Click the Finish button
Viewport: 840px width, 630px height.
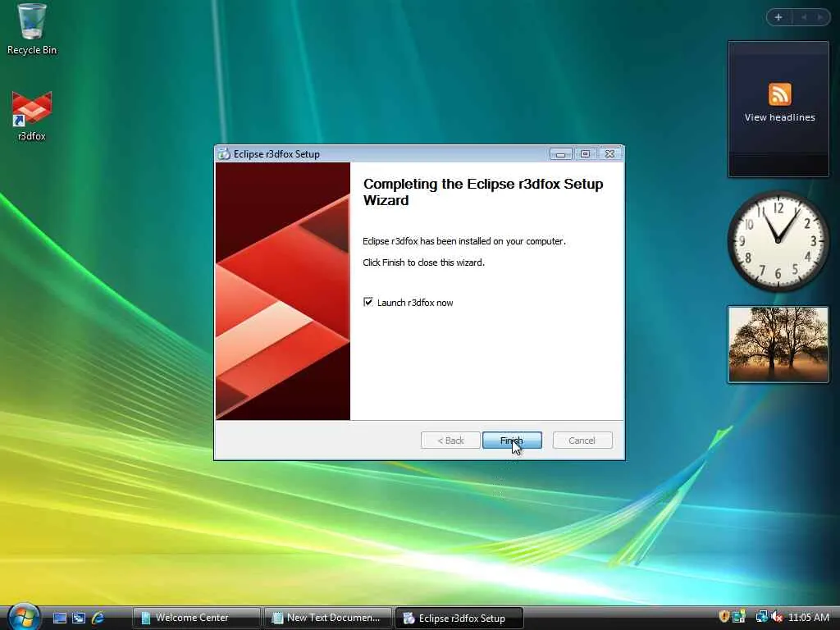pyautogui.click(x=512, y=441)
